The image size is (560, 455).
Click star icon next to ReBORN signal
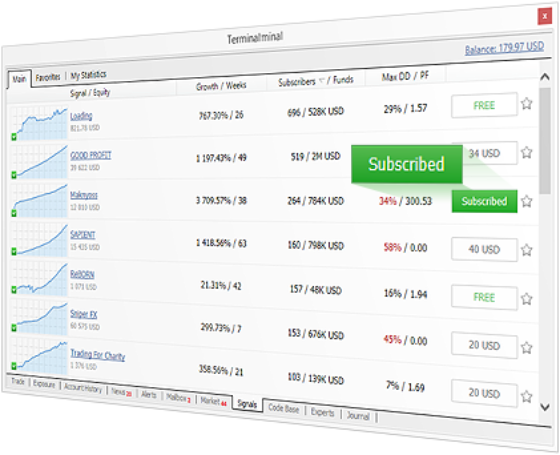(x=526, y=299)
